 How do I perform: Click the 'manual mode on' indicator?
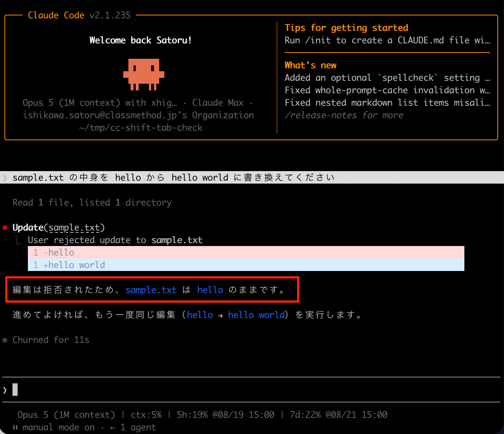point(59,427)
